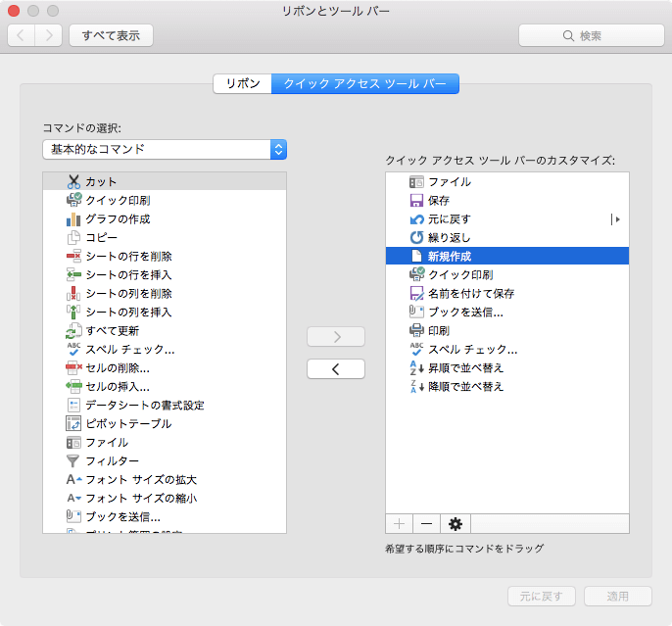Select スペル チェック... in the command list

(165, 349)
